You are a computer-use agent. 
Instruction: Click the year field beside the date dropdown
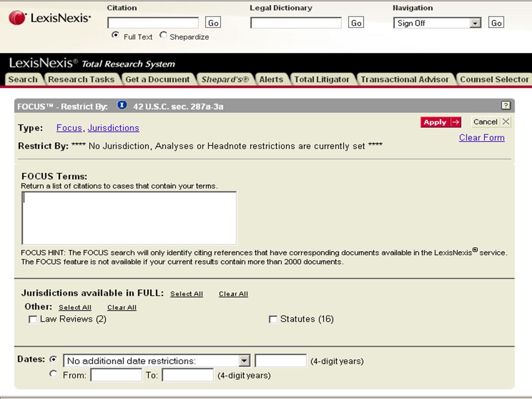[280, 361]
